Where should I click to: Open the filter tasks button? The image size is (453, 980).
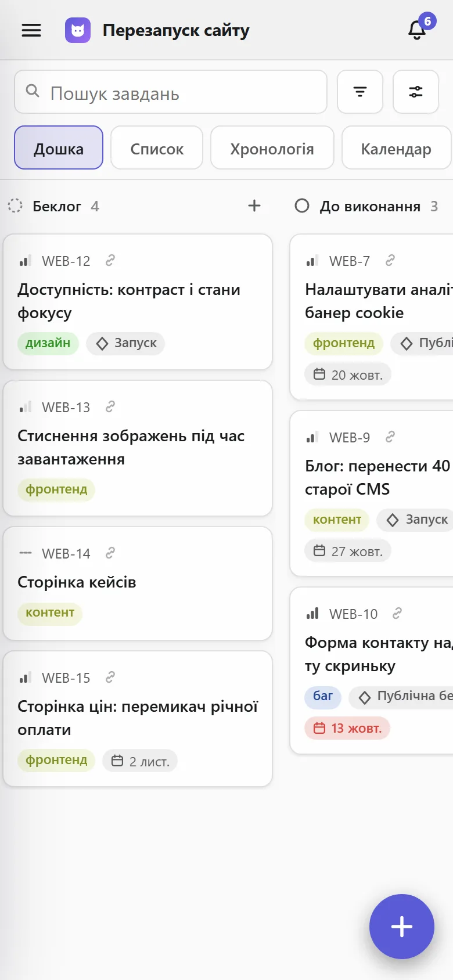[360, 92]
